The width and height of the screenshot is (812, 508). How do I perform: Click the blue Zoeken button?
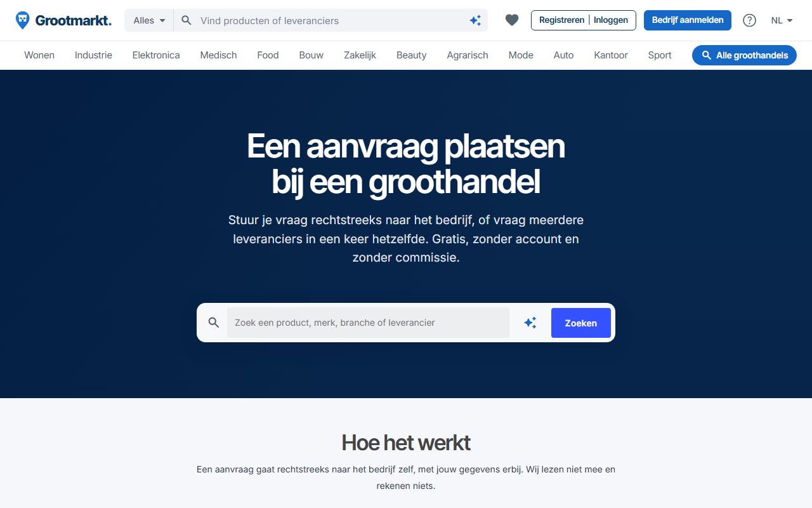coord(581,323)
